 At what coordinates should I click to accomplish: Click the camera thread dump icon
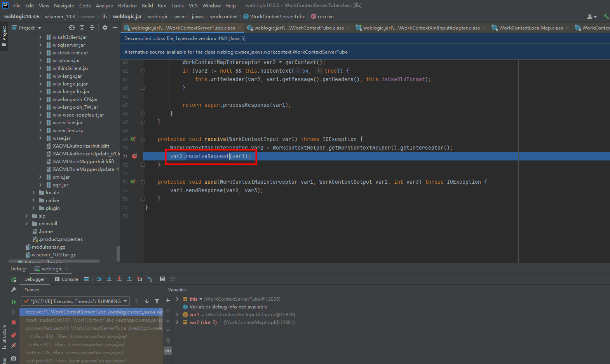pyautogui.click(x=14, y=358)
